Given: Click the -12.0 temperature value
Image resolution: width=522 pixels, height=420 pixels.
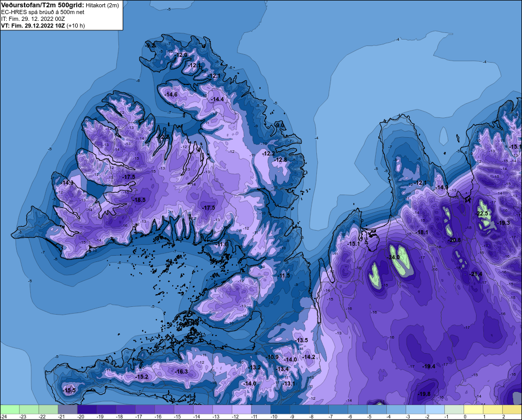Looking at the screenshot, I should pos(182,55).
